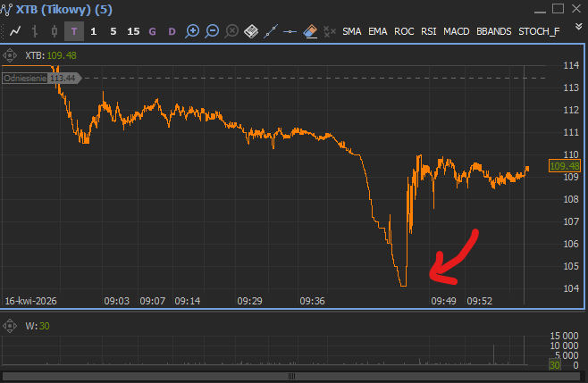Maximize the XTB chart window
The height and width of the screenshot is (383, 588).
558,9
